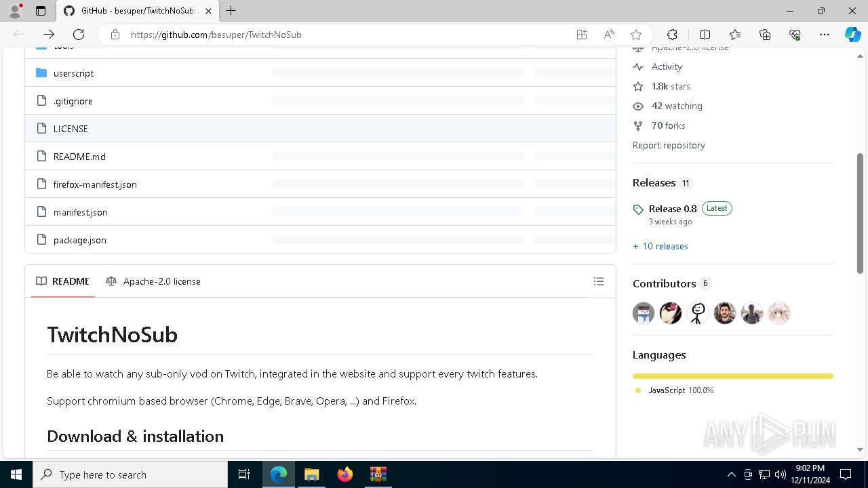The height and width of the screenshot is (488, 868).
Task: Open the Favorites list icon
Action: [x=735, y=35]
